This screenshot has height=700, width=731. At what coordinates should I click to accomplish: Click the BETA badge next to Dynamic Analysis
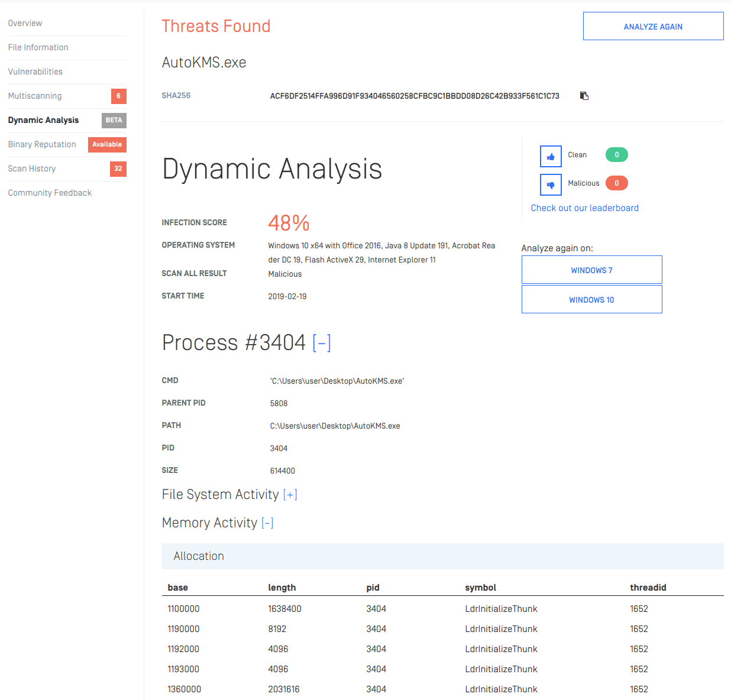[x=114, y=120]
